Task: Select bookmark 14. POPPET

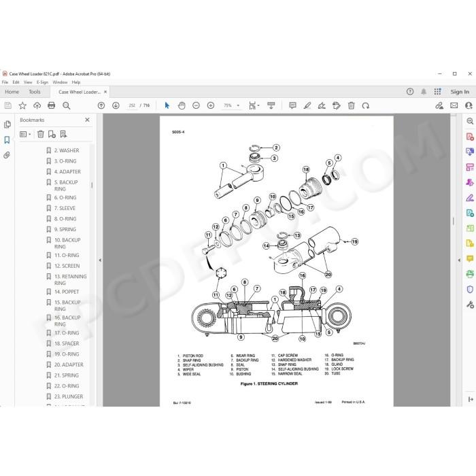Action: coord(67,292)
